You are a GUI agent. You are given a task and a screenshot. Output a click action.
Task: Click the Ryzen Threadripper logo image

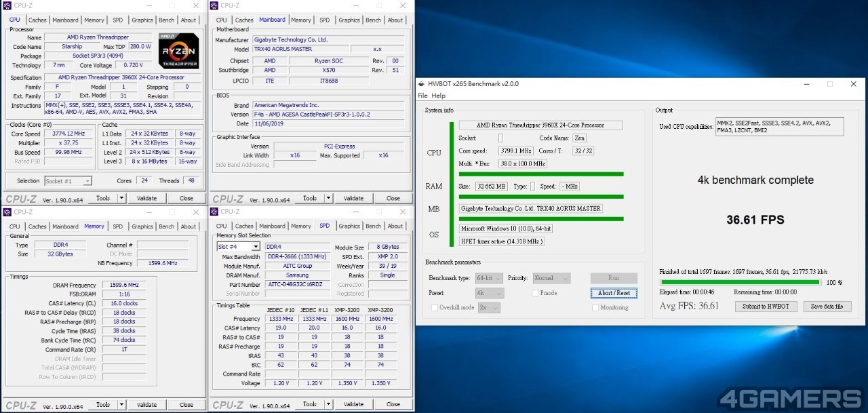tap(179, 50)
